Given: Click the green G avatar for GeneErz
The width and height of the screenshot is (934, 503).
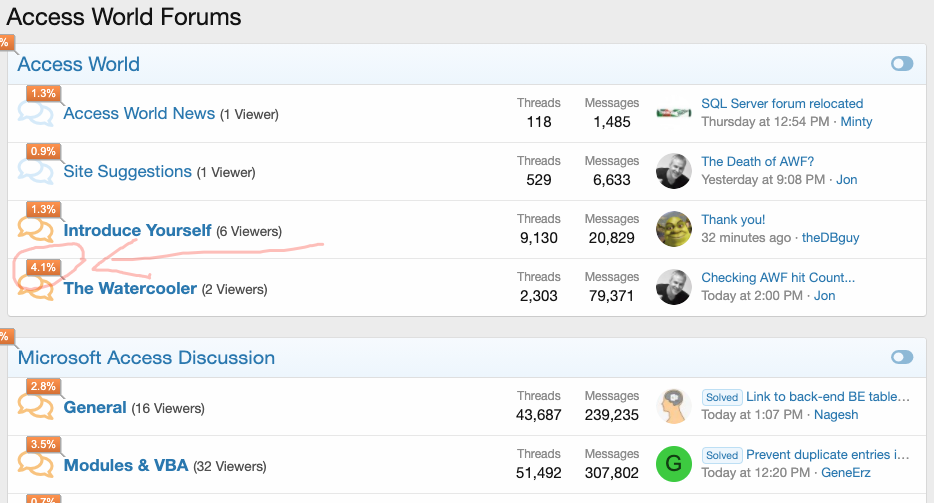Looking at the screenshot, I should 674,463.
